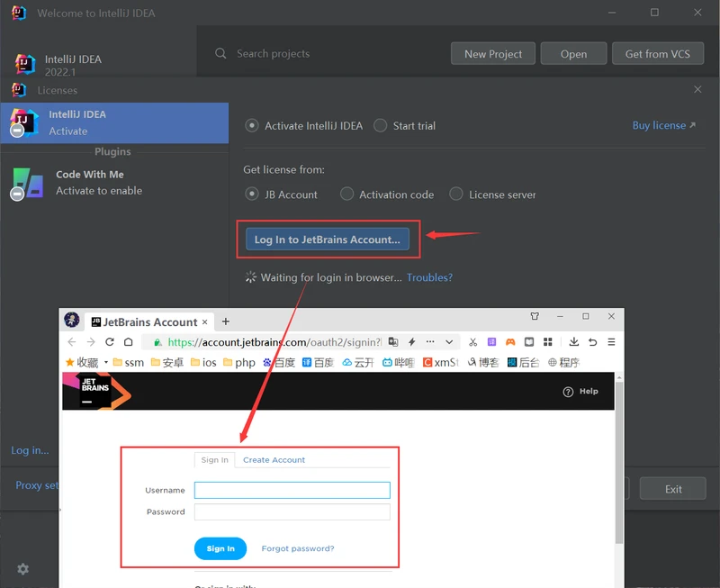This screenshot has height=588, width=720.
Task: Open a new browser tab with plus icon
Action: [226, 321]
